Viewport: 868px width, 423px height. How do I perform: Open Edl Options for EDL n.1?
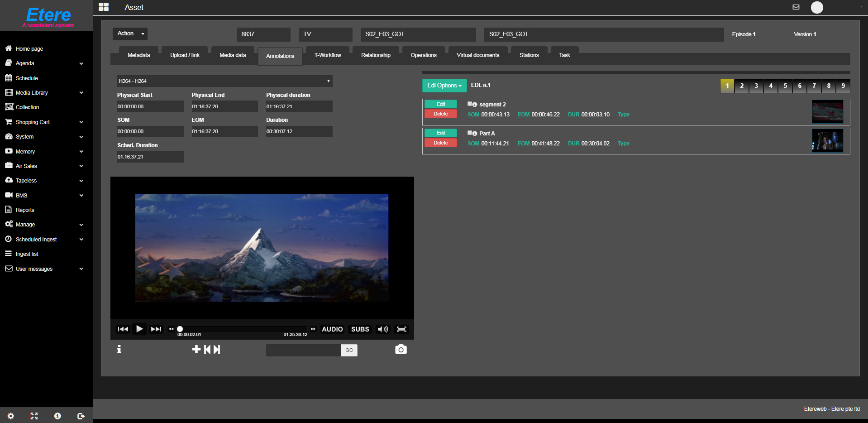[x=444, y=85]
